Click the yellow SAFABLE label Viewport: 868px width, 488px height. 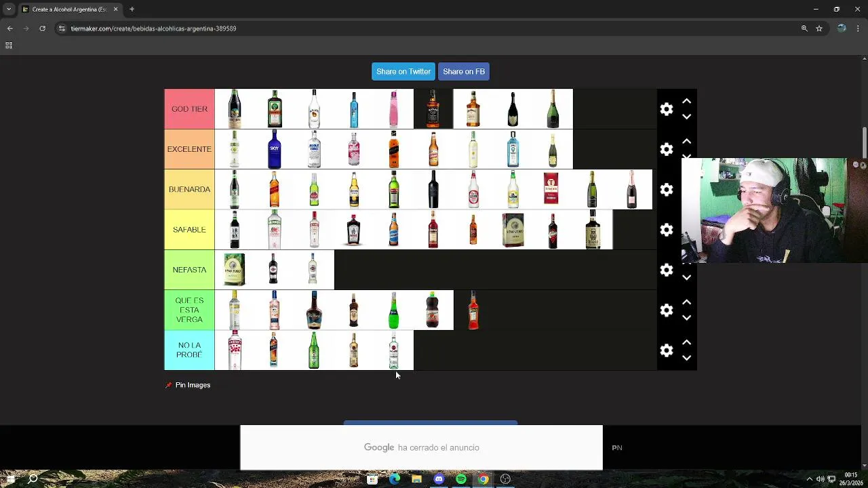(x=189, y=230)
